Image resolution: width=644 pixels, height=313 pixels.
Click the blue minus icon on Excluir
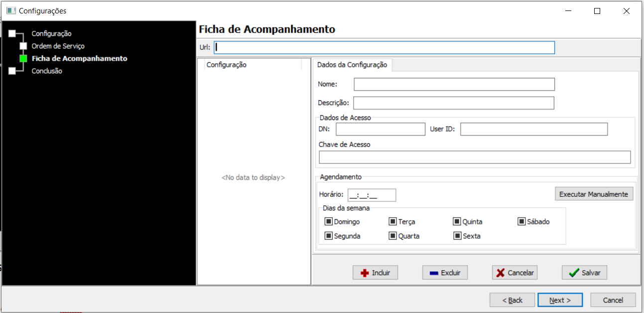434,273
